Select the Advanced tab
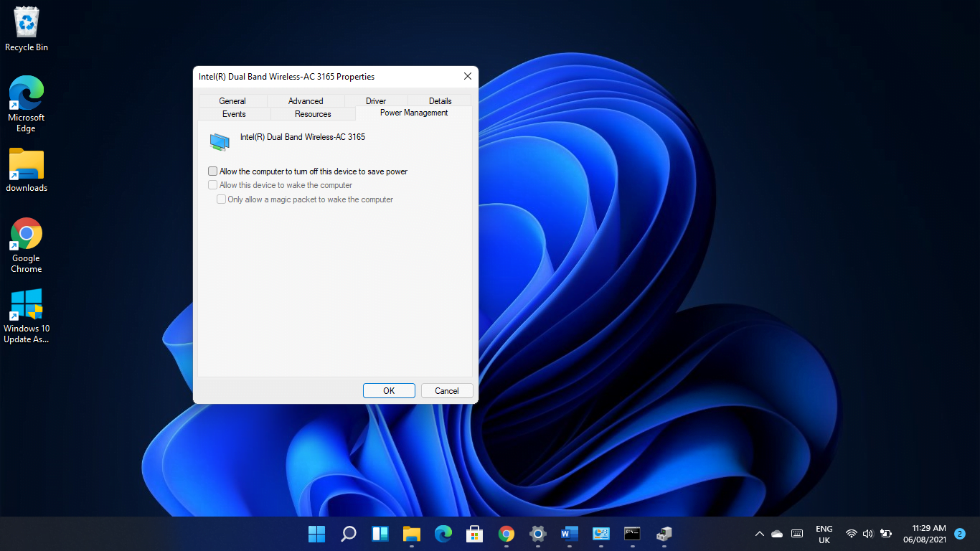The image size is (980, 551). coord(306,100)
